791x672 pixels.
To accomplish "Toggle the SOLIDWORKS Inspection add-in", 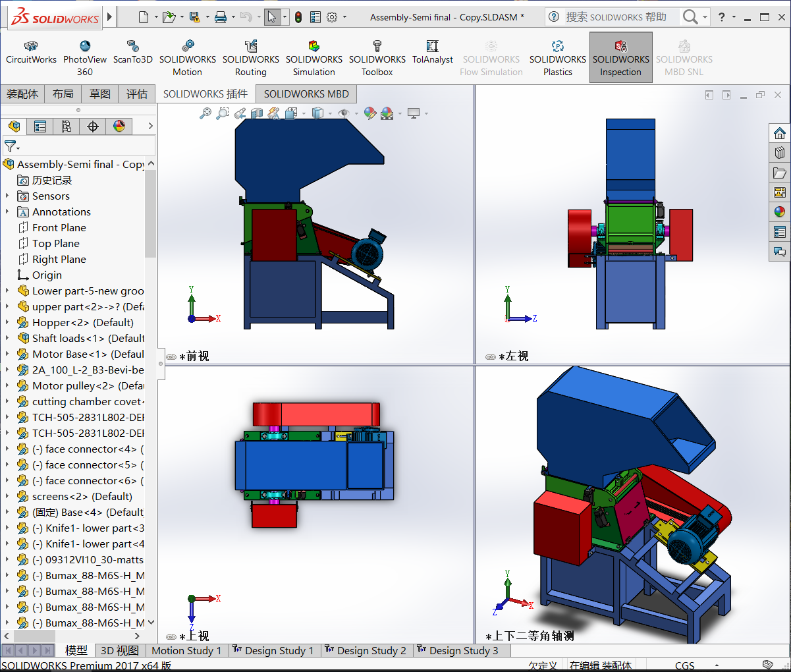I will [621, 57].
